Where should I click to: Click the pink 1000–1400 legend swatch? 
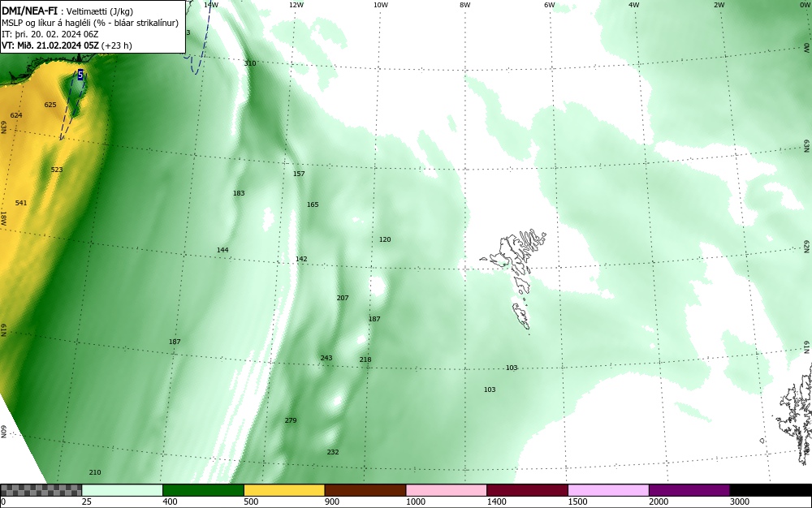447,490
